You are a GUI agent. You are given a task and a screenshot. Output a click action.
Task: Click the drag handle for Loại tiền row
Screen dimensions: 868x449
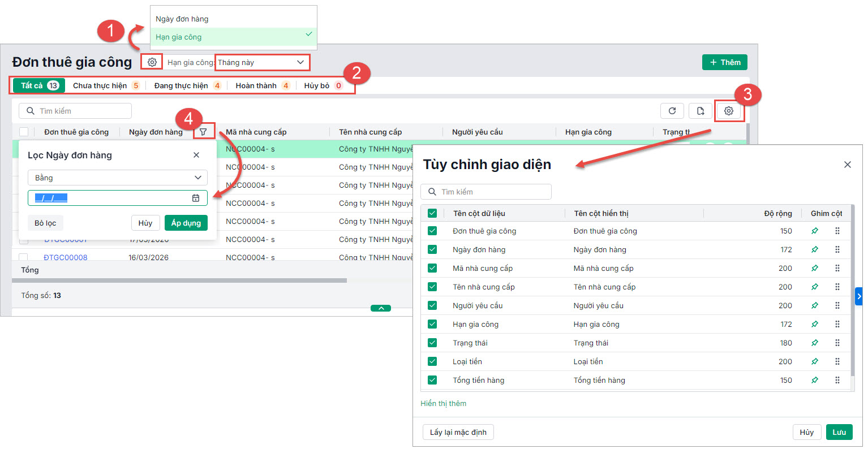click(x=837, y=361)
